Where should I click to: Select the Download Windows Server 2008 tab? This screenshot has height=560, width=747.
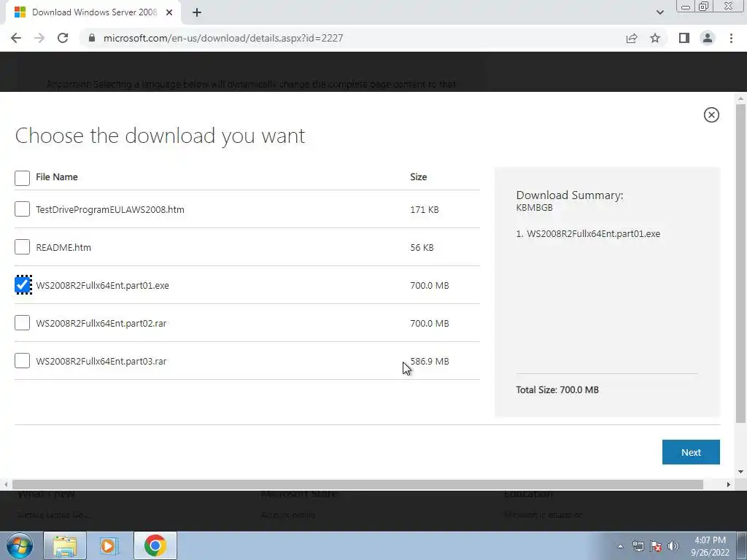(x=93, y=12)
